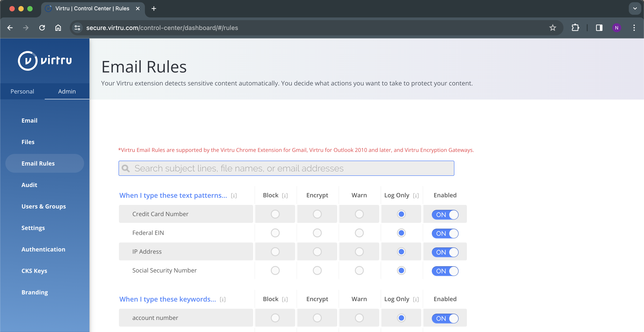Viewport: 644px width, 332px height.
Task: Select Encrypt for Federal EIN
Action: tap(317, 233)
